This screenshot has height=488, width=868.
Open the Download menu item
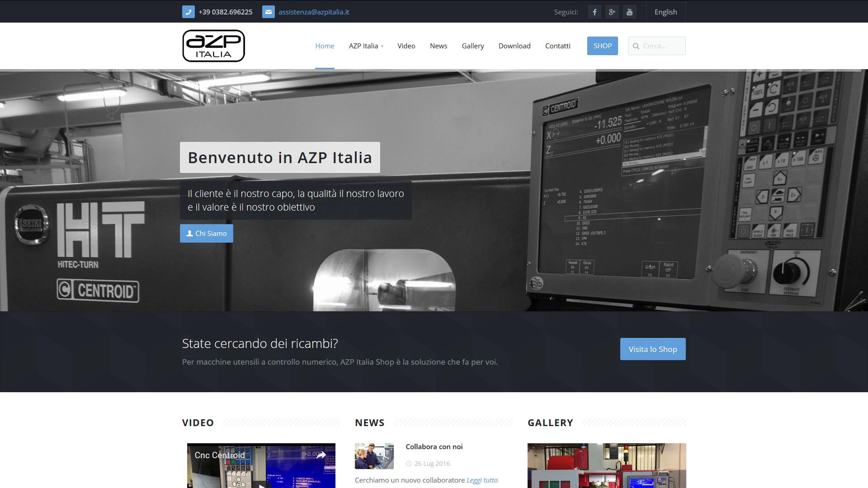tap(514, 46)
